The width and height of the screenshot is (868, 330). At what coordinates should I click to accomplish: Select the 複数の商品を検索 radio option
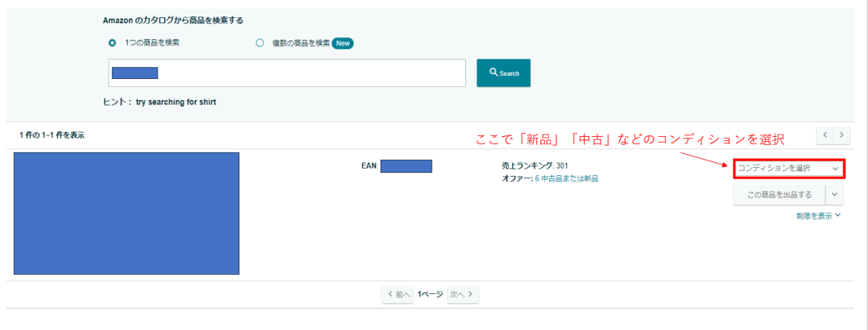(260, 43)
